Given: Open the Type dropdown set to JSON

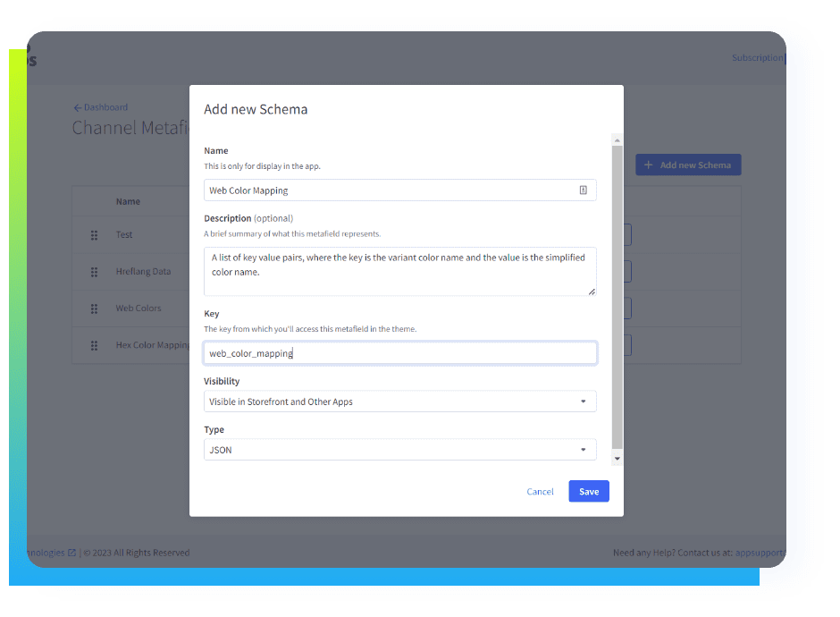Looking at the screenshot, I should 399,450.
